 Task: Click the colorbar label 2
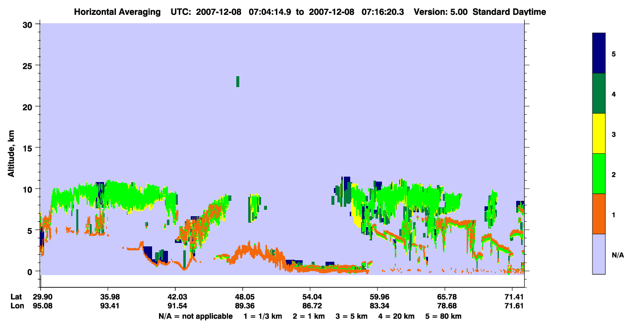(614, 174)
